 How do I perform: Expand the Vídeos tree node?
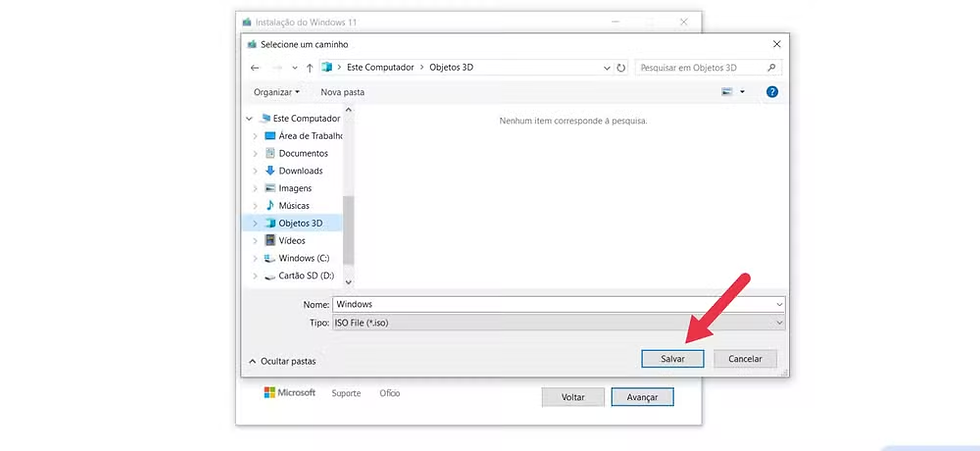pyautogui.click(x=255, y=240)
